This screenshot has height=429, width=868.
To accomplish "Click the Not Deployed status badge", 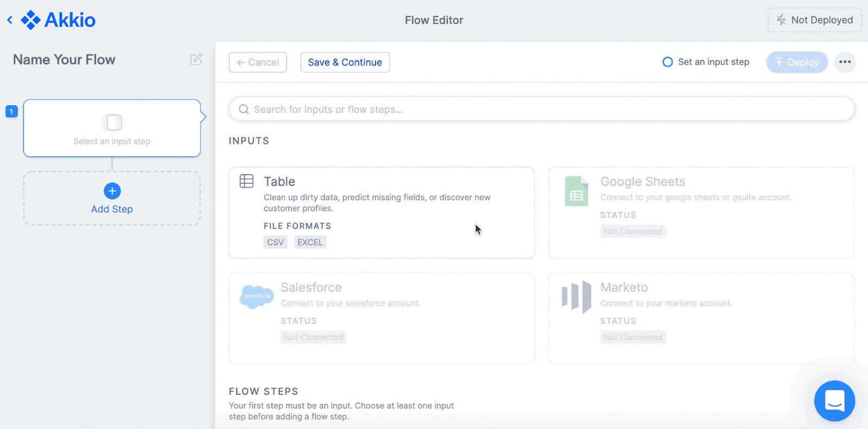I will 814,20.
